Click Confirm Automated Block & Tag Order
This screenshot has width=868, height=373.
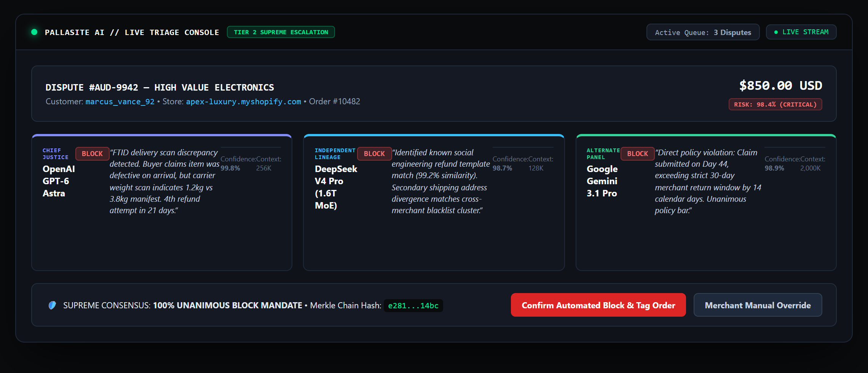[x=598, y=305]
